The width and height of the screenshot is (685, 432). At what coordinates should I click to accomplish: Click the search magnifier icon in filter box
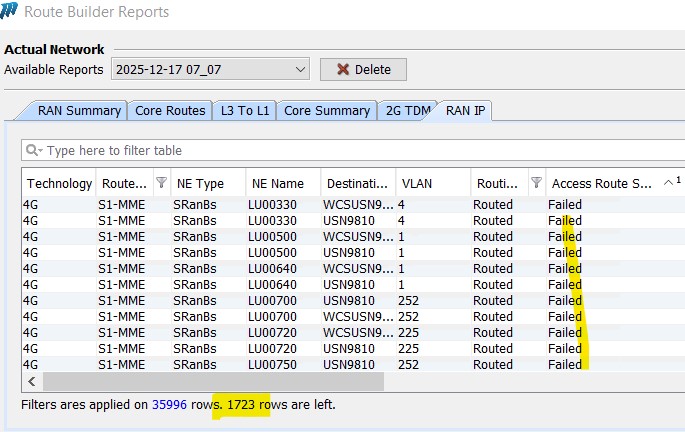click(33, 151)
